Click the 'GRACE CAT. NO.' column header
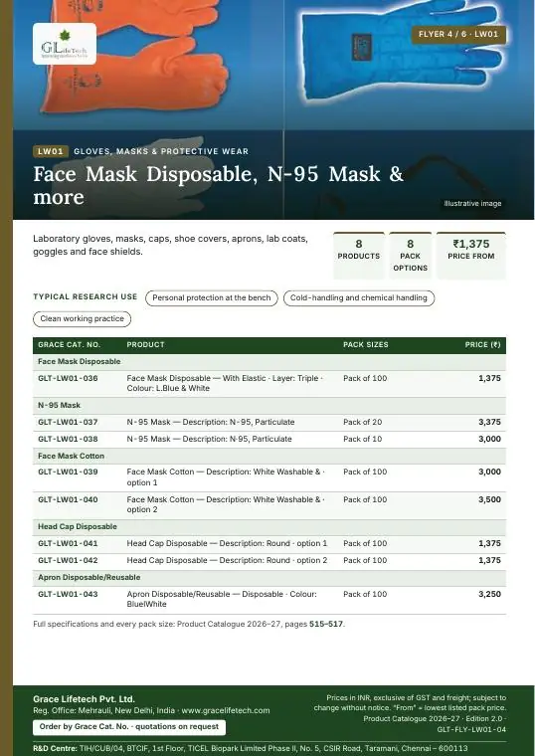Image resolution: width=535 pixels, height=756 pixels. 69,345
